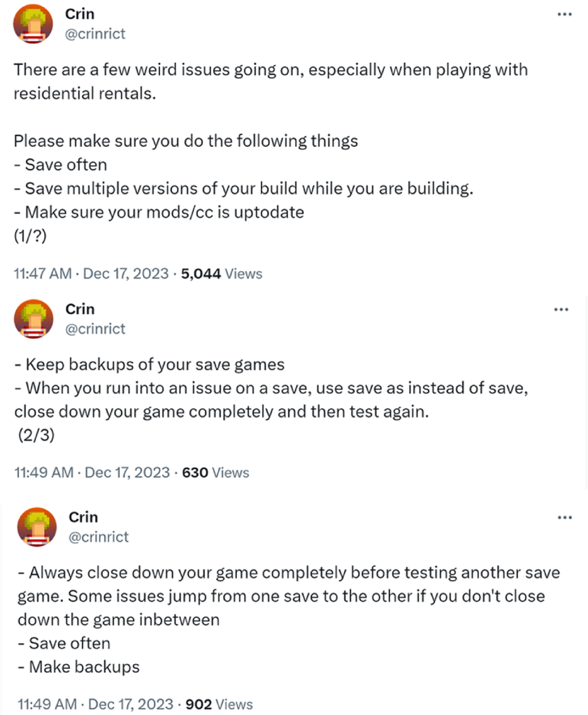Screen dimensions: 588x715
Task: Click the Crin name on the (2/3) tweet
Action: pos(80,309)
